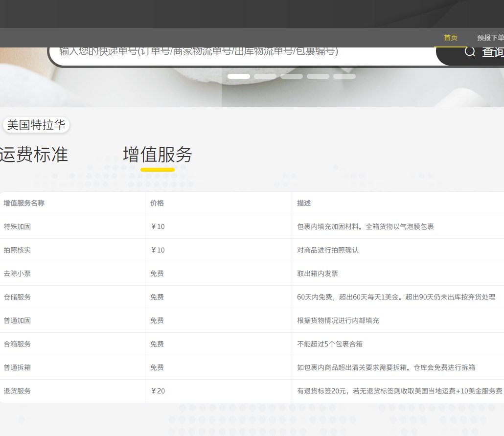The height and width of the screenshot is (436, 504).
Task: Select the fourth carousel indicator
Action: pyautogui.click(x=318, y=76)
